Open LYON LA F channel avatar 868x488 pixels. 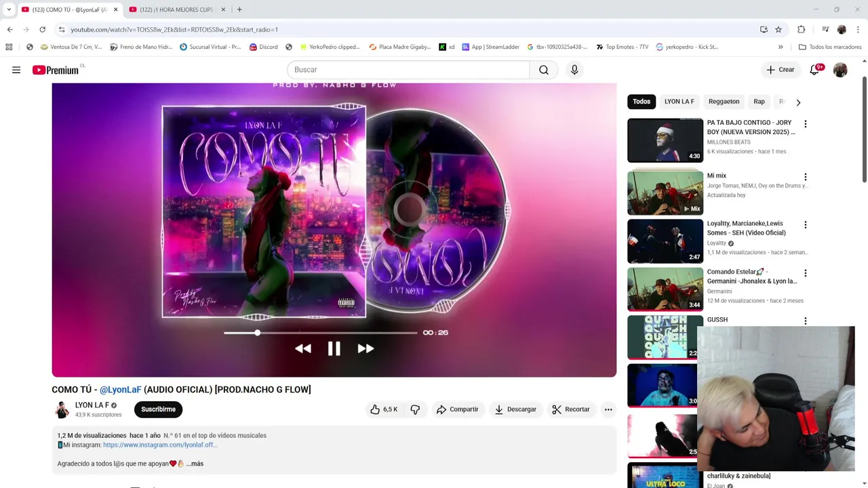[x=62, y=409]
